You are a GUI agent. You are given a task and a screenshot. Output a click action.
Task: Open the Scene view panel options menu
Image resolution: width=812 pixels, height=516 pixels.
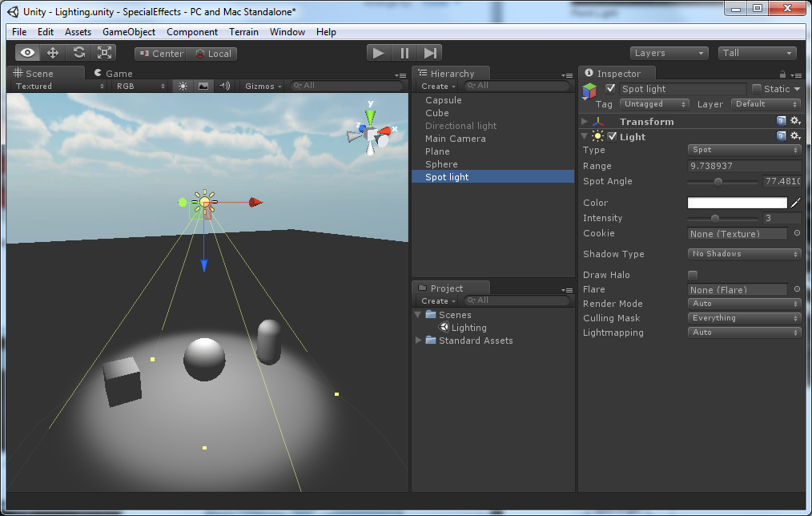click(400, 75)
